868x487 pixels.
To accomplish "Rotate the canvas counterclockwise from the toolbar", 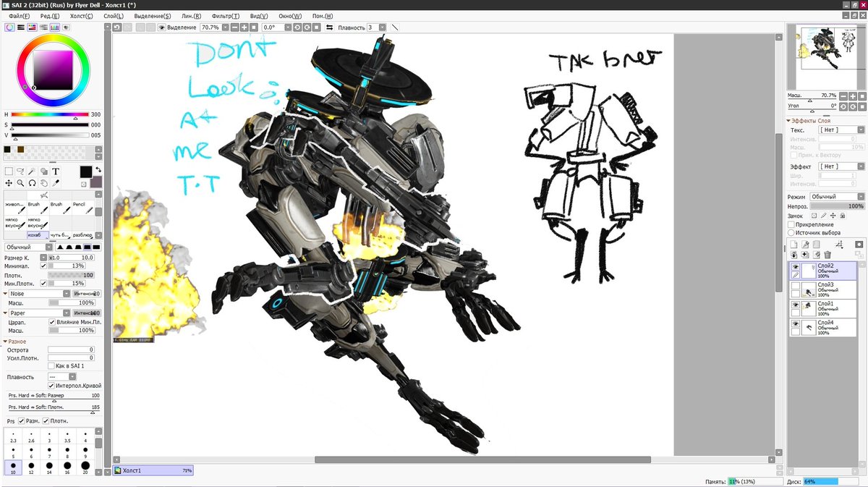I will 297,27.
